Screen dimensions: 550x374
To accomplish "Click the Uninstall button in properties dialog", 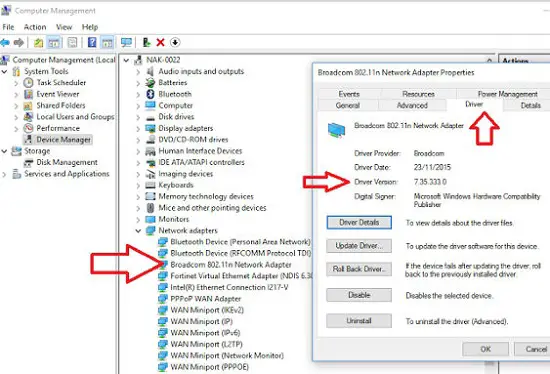I will point(359,321).
